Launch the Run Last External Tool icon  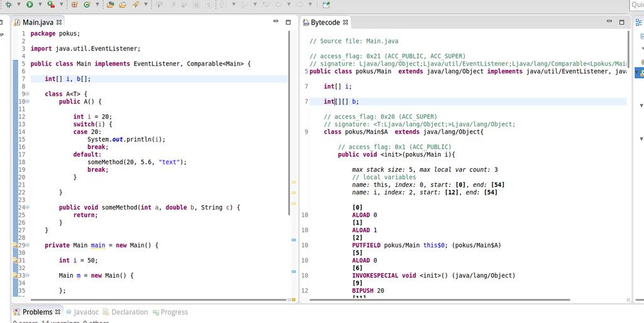coord(51,4)
